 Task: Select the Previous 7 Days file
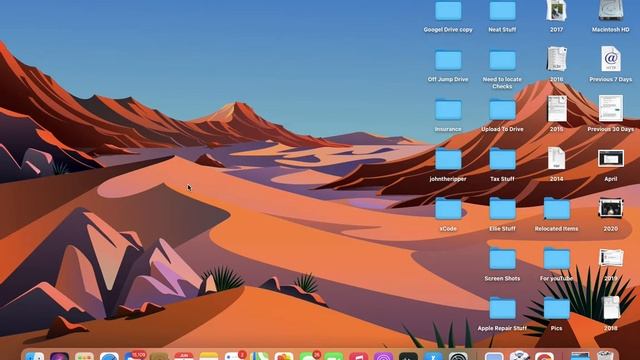click(611, 59)
